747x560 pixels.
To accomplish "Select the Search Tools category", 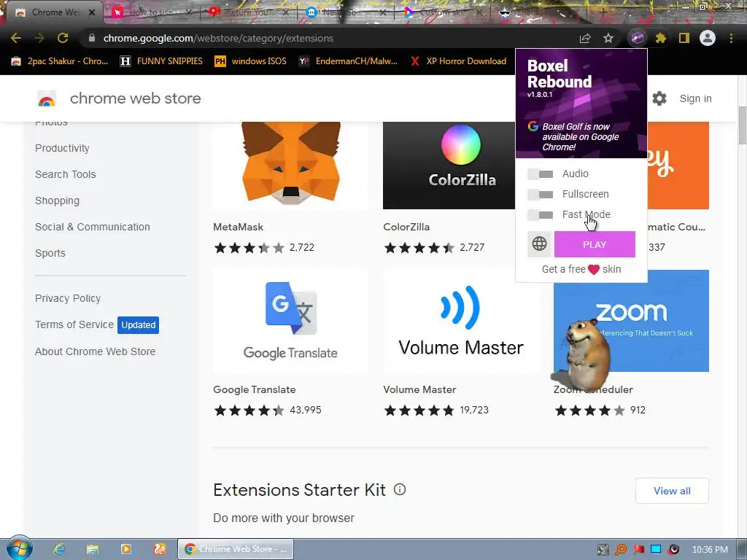I will (x=65, y=174).
